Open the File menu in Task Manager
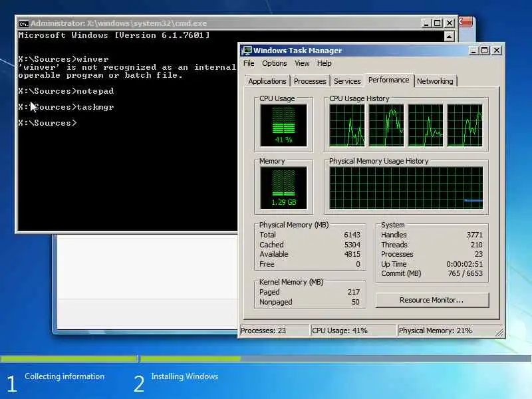The height and width of the screenshot is (399, 532). (249, 63)
